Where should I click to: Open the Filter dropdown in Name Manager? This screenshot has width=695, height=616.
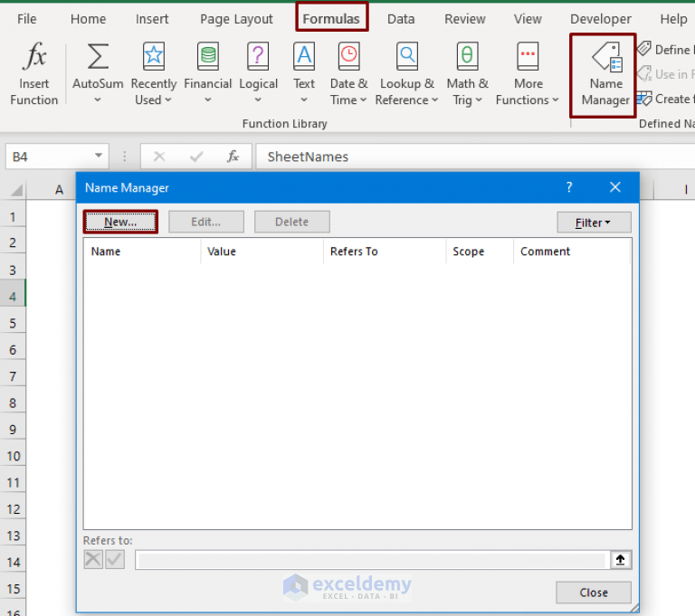click(594, 223)
